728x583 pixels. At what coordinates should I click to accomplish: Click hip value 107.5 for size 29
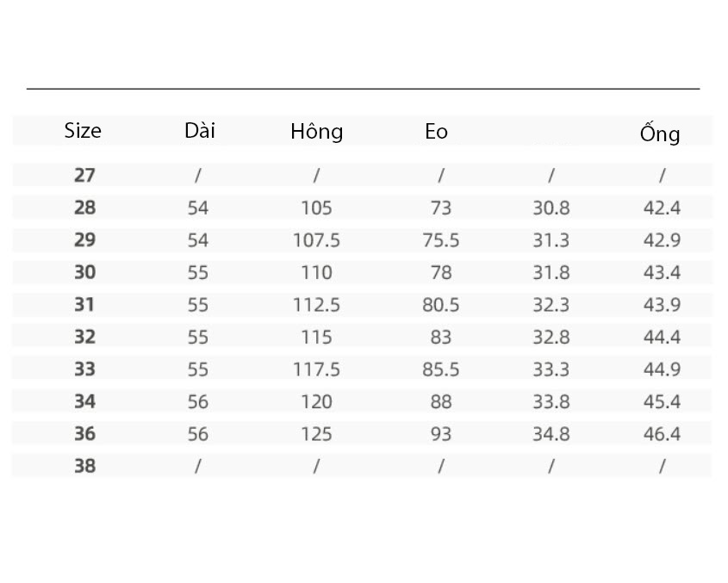[x=316, y=240]
